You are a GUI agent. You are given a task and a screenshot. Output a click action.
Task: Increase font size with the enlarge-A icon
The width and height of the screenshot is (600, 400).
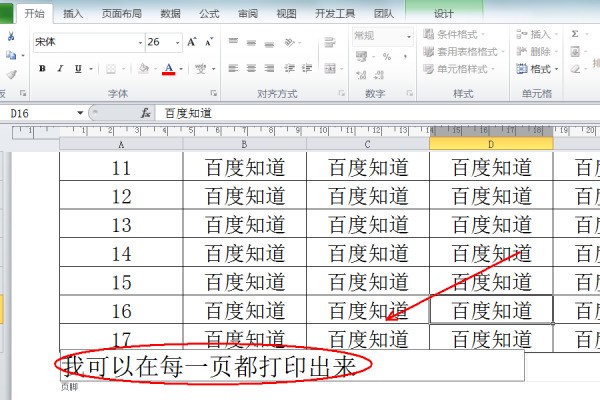pos(192,42)
